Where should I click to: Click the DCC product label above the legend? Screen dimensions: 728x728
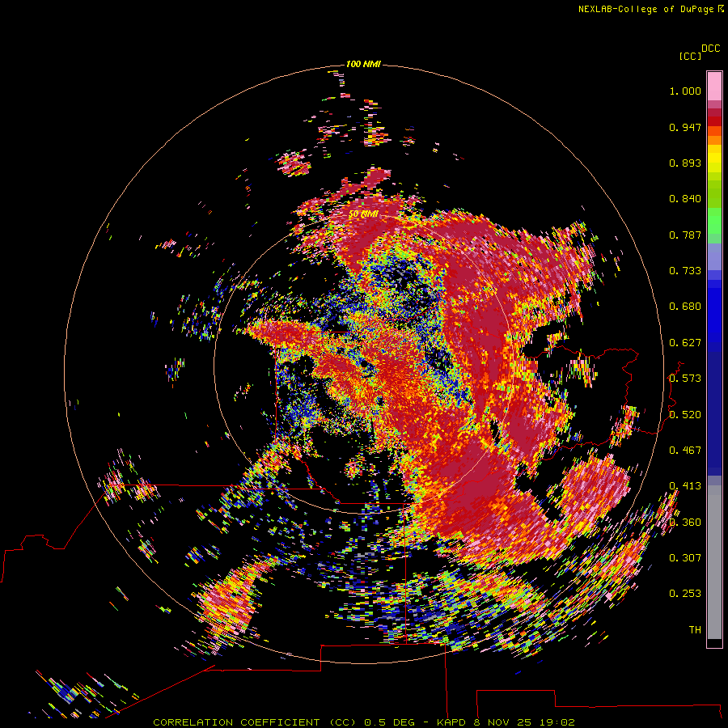coord(711,48)
